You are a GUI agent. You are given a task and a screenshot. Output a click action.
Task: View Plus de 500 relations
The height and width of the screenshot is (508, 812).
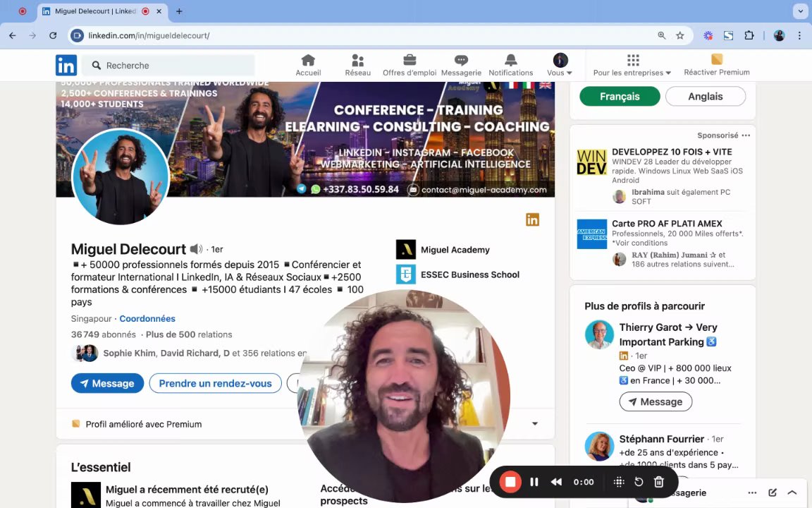188,335
